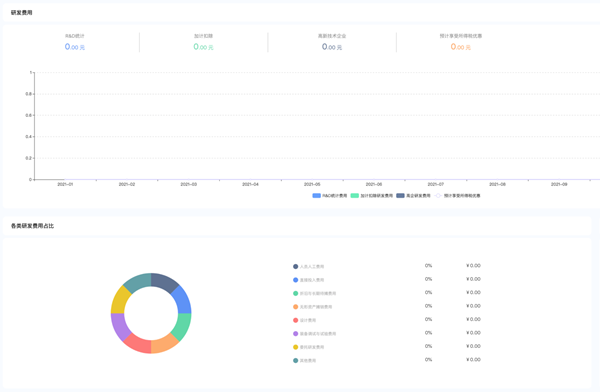Image resolution: width=600 pixels, height=392 pixels.
Task: Click the orange 预计享受所得税优惠 amount
Action: tap(460, 47)
